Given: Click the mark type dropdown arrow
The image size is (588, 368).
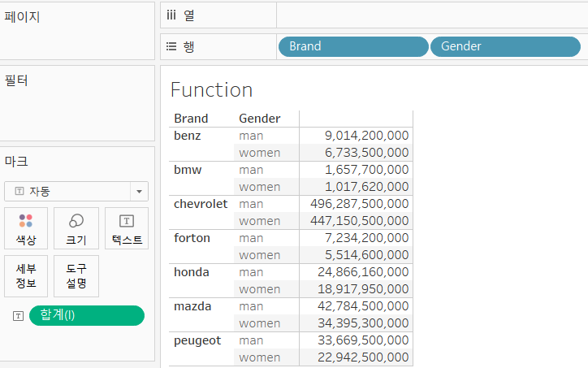Looking at the screenshot, I should [x=139, y=192].
